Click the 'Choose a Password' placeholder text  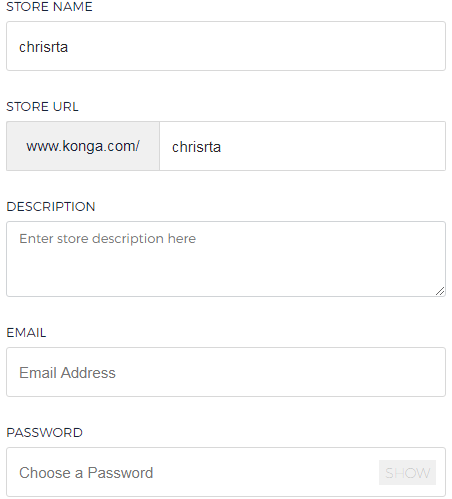tap(86, 473)
